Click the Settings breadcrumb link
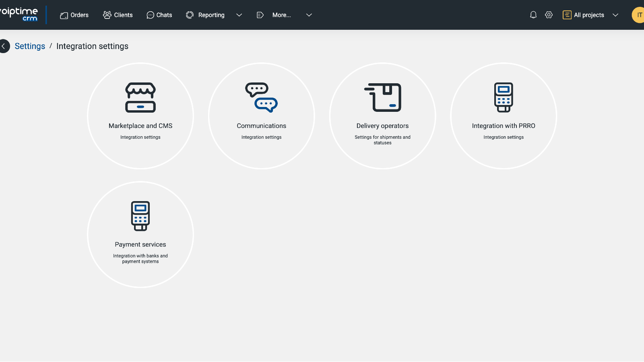 30,46
